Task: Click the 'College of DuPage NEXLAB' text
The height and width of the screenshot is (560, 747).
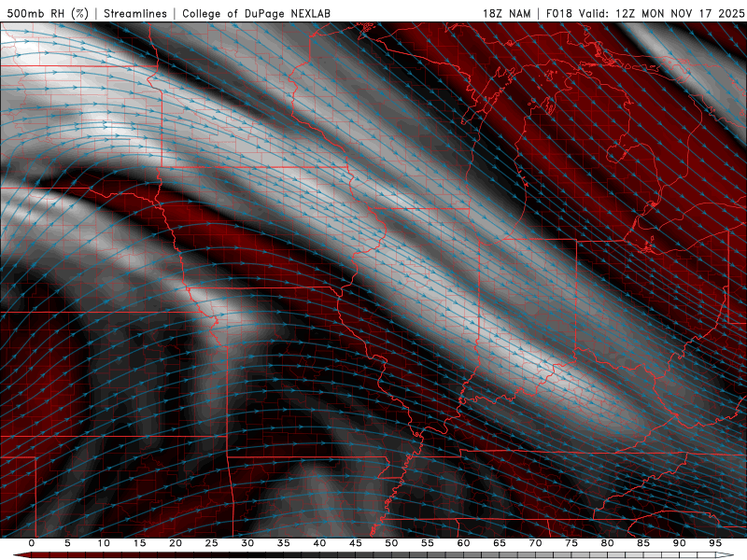Action: (256, 13)
